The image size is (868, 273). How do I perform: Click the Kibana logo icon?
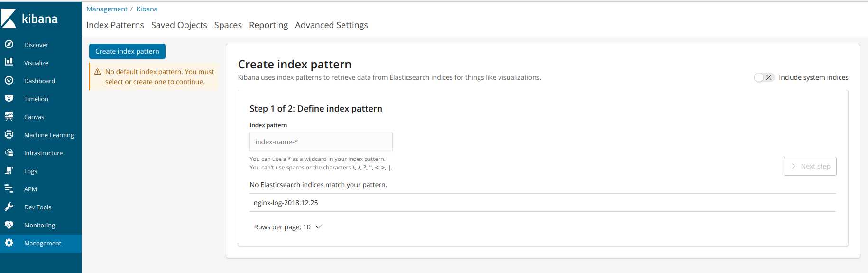point(9,19)
